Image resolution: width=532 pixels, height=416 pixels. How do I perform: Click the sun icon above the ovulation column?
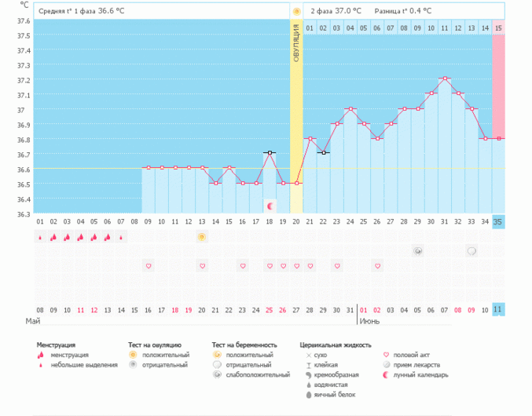296,12
